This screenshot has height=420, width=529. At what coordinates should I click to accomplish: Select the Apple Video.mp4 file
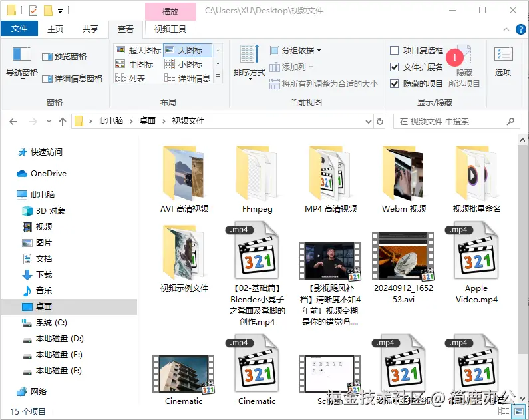tap(476, 263)
